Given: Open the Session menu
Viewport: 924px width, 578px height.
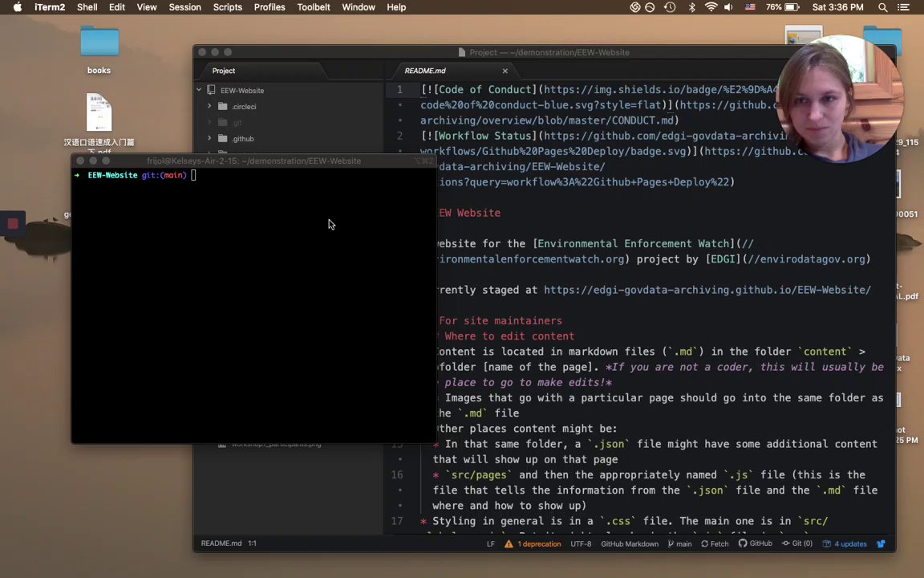Looking at the screenshot, I should click(x=184, y=7).
